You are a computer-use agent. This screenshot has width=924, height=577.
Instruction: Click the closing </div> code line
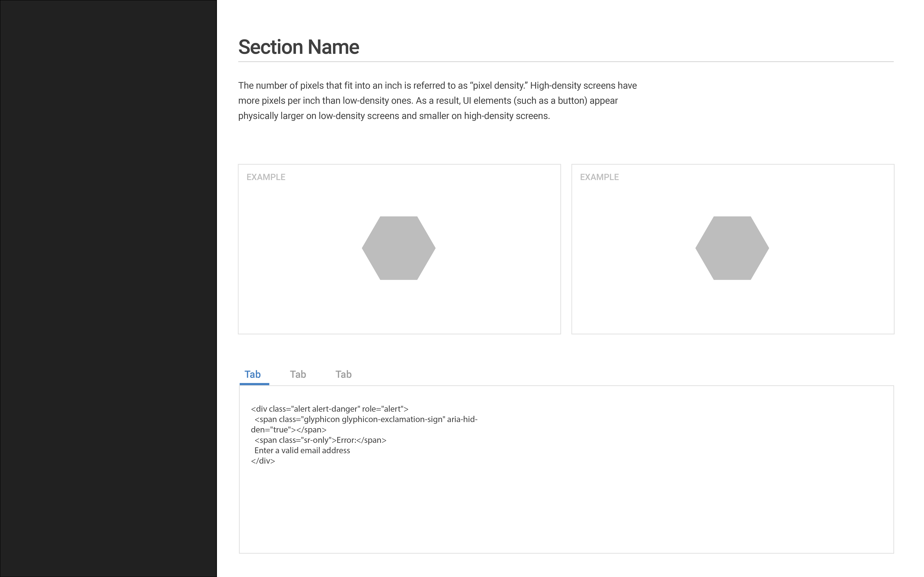263,461
